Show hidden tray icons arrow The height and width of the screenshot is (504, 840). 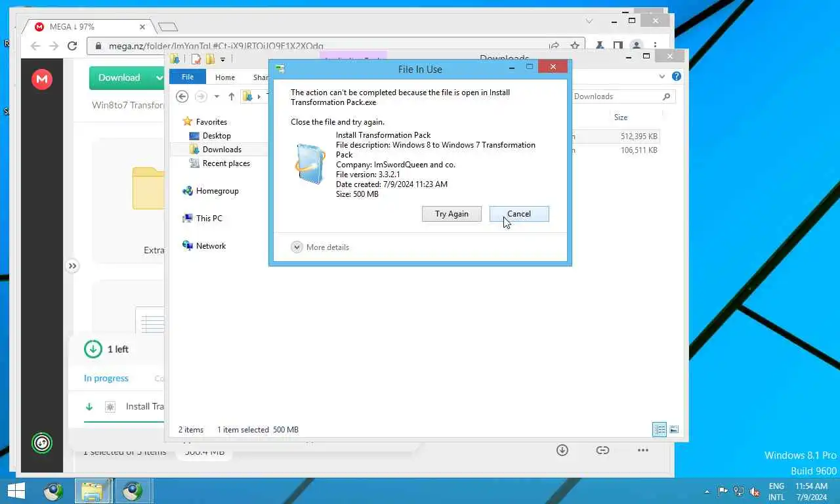pyautogui.click(x=707, y=491)
